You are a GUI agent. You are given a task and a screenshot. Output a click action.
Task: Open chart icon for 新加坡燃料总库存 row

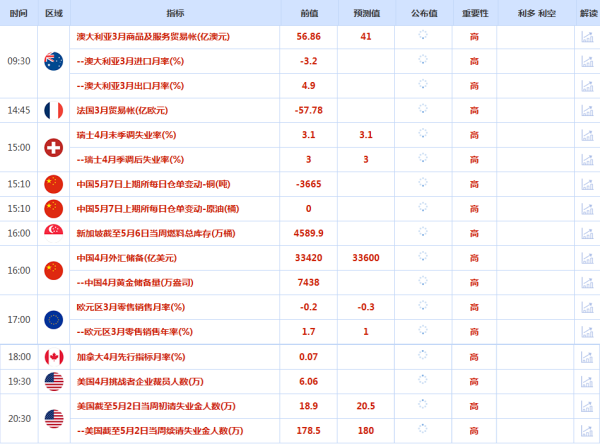(587, 233)
